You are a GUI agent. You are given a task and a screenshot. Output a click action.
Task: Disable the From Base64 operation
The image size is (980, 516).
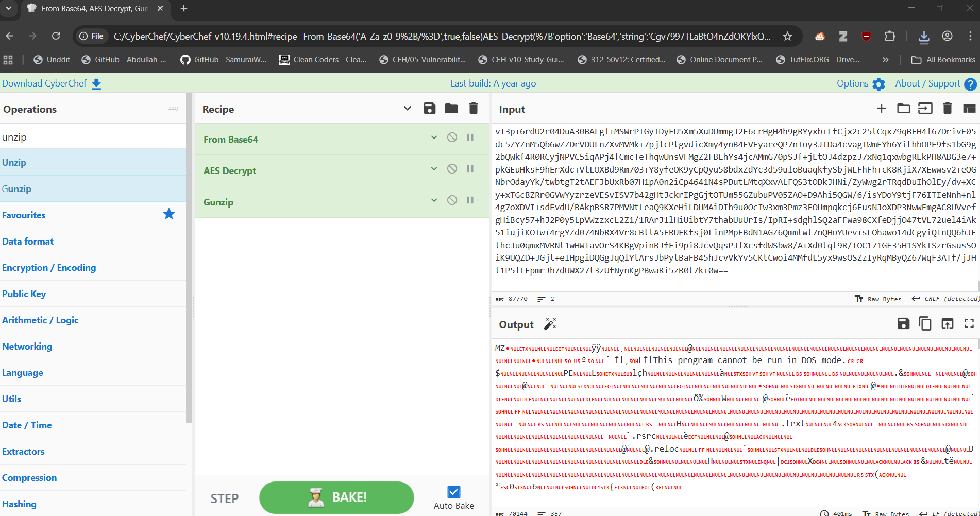[452, 137]
